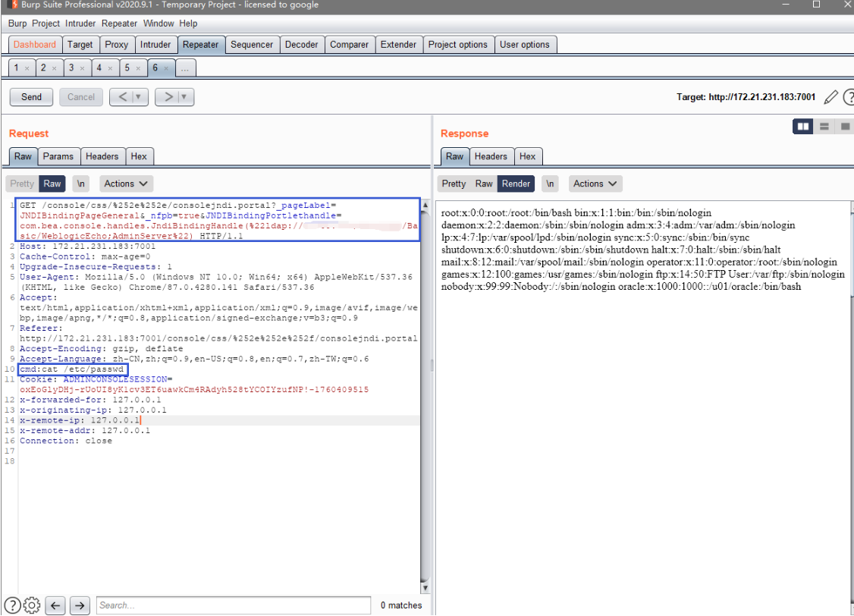Click the previous match left arrow button
Image resolution: width=854 pixels, height=616 pixels.
point(55,605)
